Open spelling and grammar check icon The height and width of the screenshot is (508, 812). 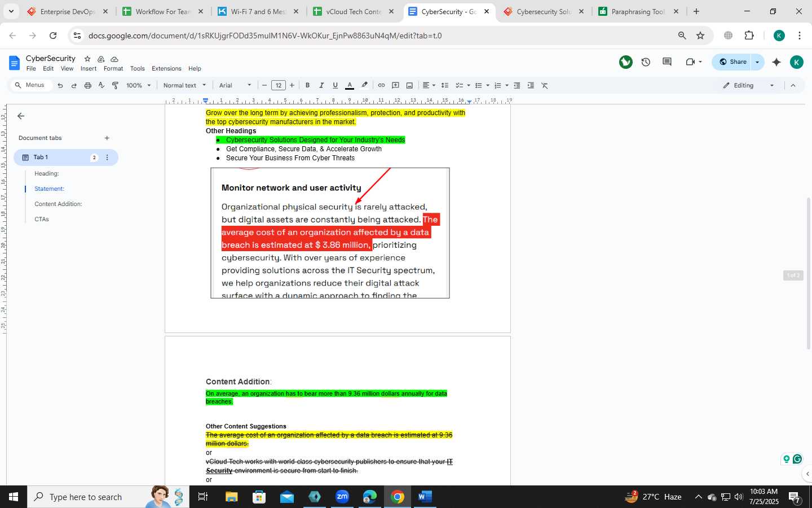[x=101, y=85]
